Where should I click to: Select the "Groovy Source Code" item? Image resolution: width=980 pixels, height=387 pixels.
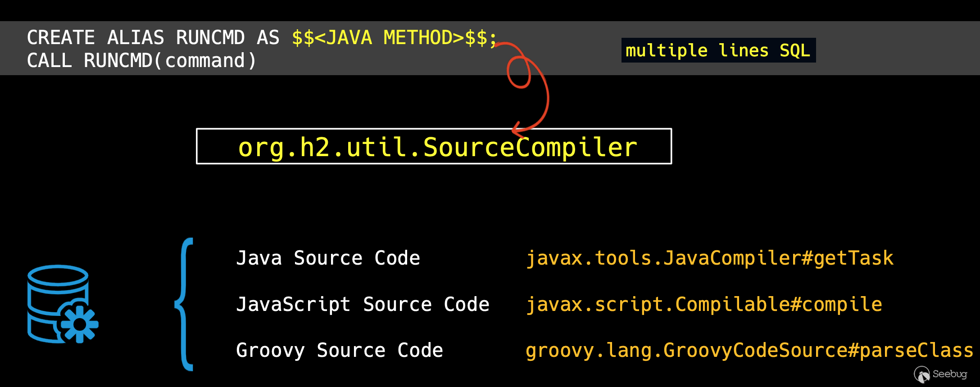340,351
